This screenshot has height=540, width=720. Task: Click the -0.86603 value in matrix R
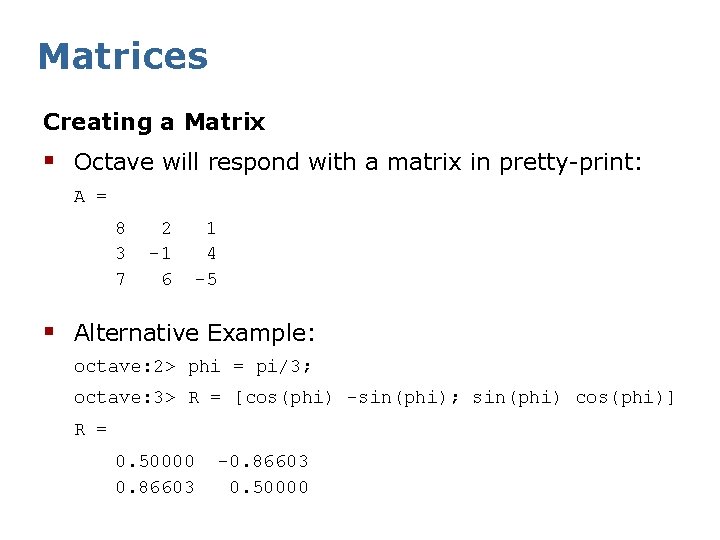(x=263, y=461)
